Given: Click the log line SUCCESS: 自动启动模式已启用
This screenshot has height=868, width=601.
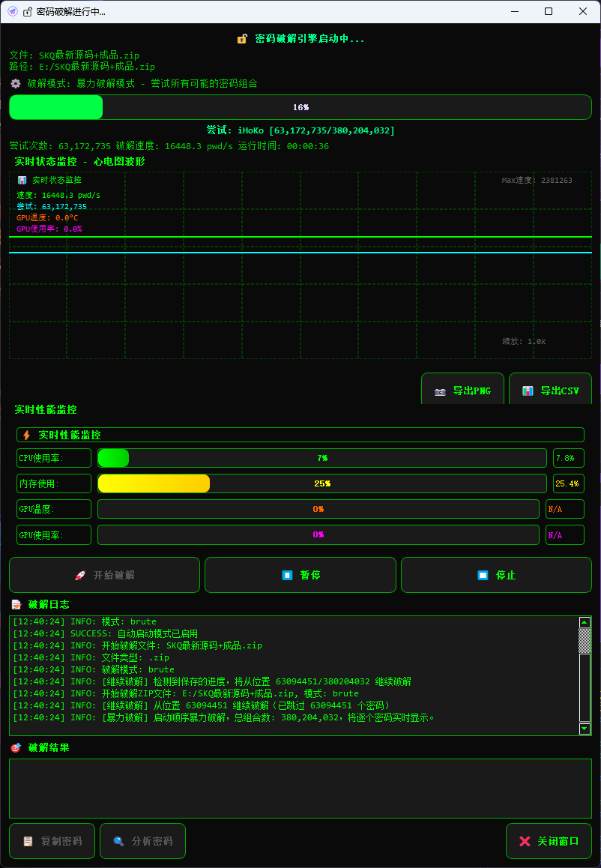Looking at the screenshot, I should (x=106, y=634).
